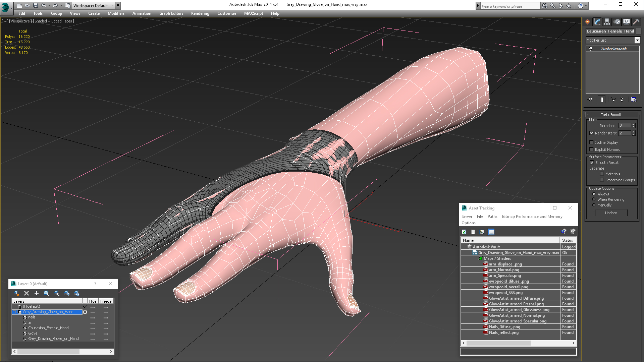Pin the modifier stack
This screenshot has height=362, width=644.
pos(590,100)
